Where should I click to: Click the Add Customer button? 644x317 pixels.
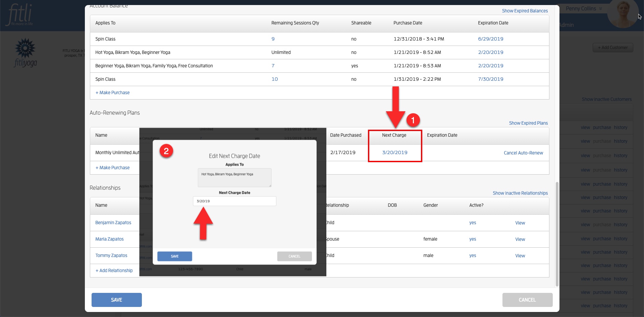click(613, 48)
